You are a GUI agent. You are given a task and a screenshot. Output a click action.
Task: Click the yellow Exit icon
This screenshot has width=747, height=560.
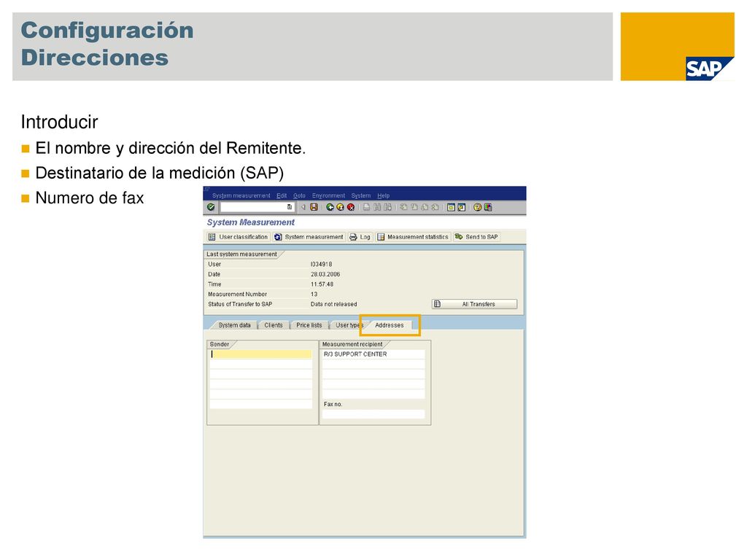pyautogui.click(x=340, y=207)
